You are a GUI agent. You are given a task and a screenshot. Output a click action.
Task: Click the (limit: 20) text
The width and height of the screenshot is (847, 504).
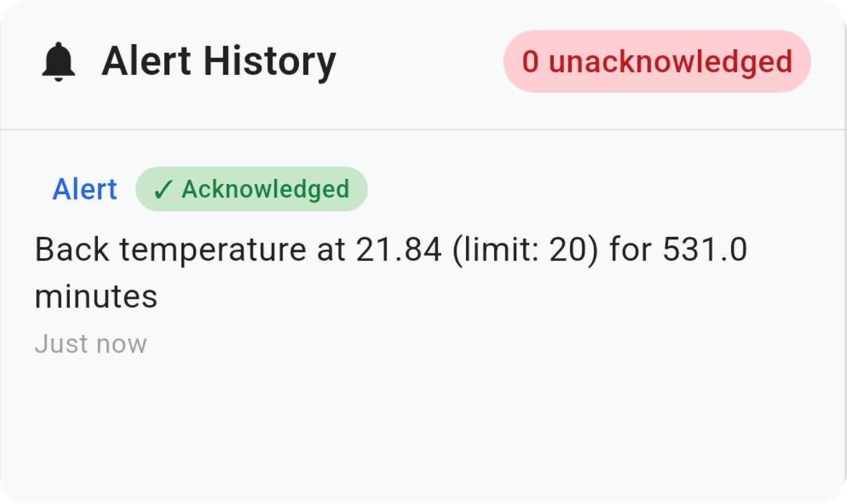pyautogui.click(x=525, y=250)
